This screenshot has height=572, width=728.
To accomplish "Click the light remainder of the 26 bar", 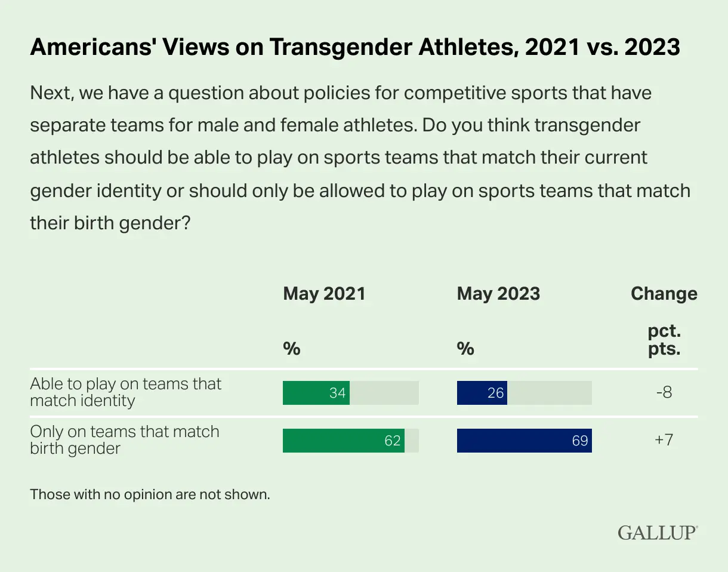I will coord(550,393).
